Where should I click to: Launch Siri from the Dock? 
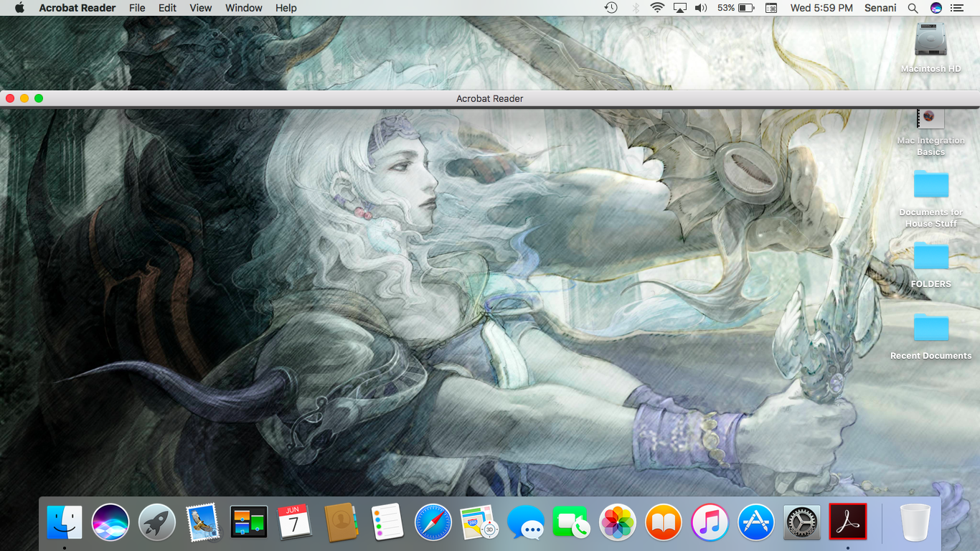110,522
